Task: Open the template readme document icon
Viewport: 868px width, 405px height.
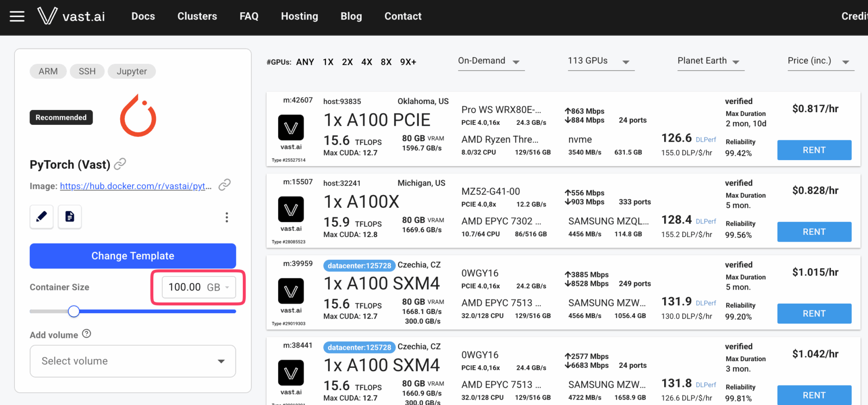Action: point(70,217)
